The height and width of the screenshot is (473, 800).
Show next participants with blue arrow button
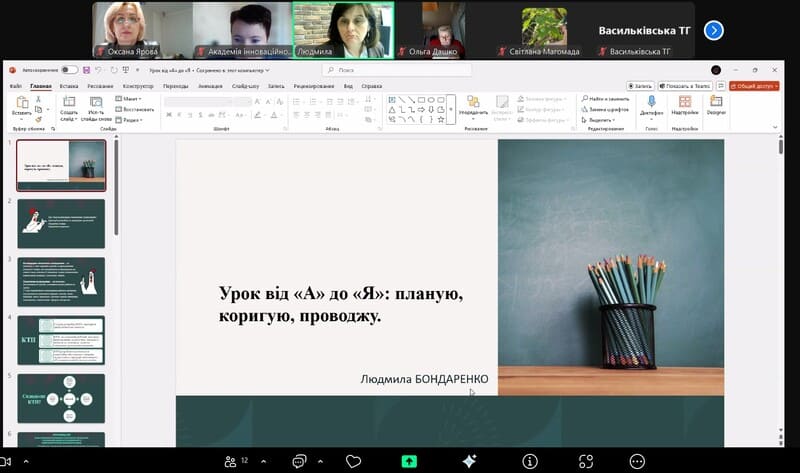pyautogui.click(x=713, y=31)
